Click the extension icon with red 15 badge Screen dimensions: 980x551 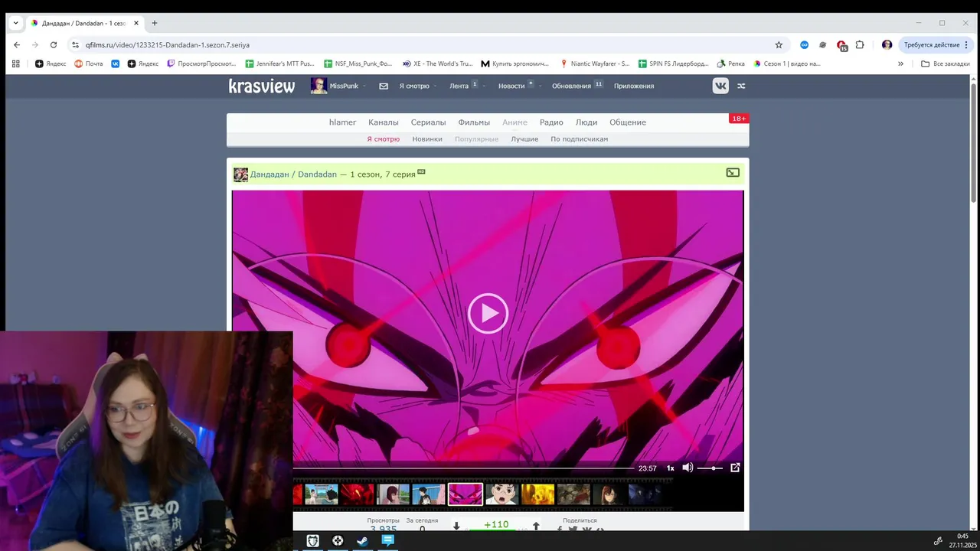click(841, 45)
